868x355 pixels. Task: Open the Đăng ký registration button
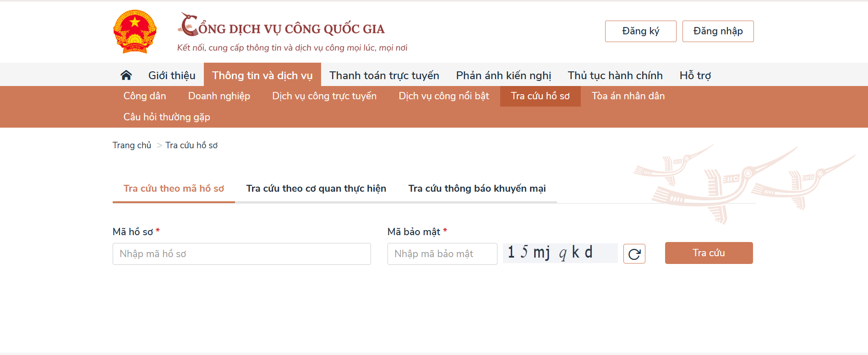[x=640, y=31]
